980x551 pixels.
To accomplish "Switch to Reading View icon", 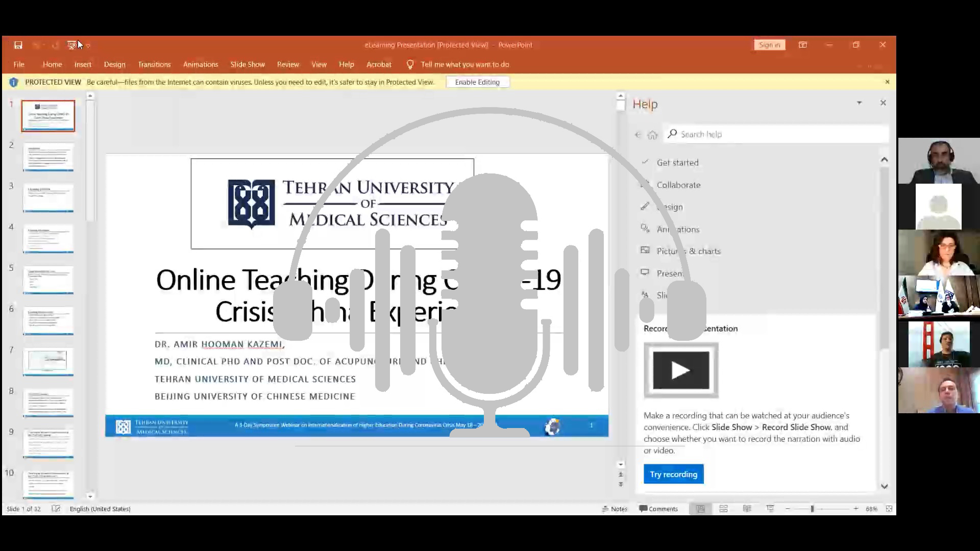I will click(747, 509).
